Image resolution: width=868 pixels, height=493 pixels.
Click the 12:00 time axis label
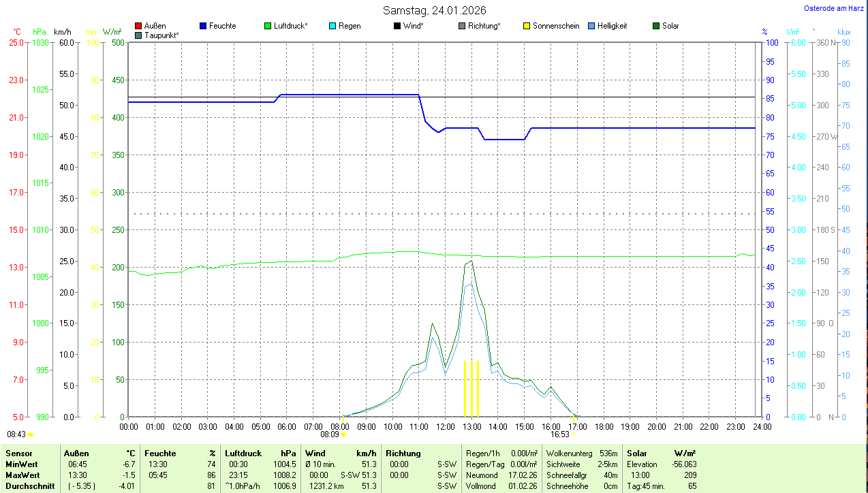[445, 427]
